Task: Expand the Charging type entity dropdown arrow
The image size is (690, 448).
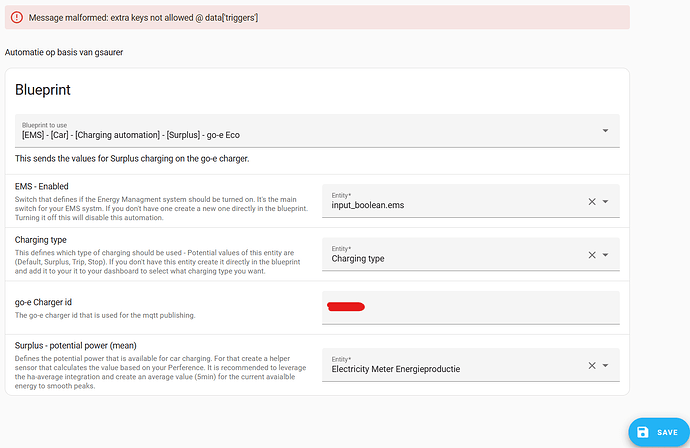Action: click(606, 255)
